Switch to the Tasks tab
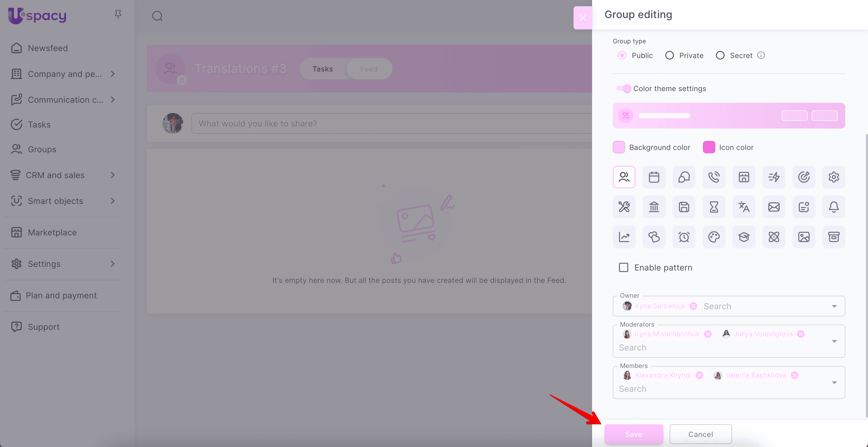Viewport: 868px width, 447px height. 322,69
